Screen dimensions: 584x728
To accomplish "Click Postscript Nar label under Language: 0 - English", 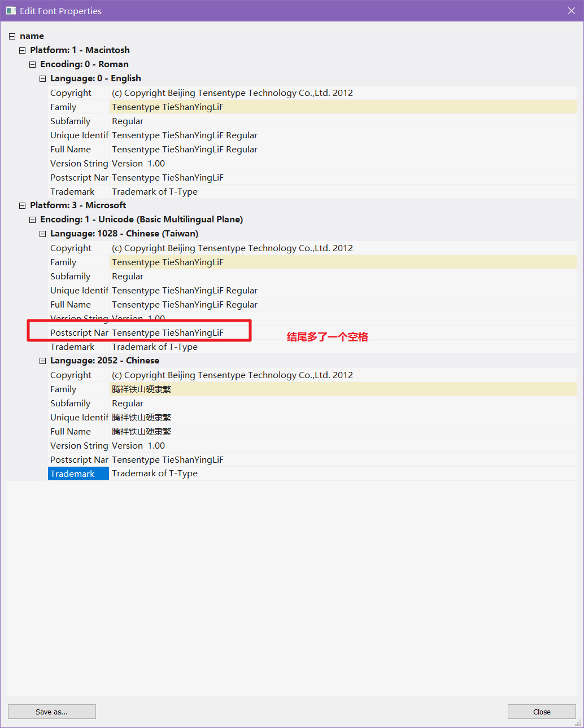I will pos(79,177).
